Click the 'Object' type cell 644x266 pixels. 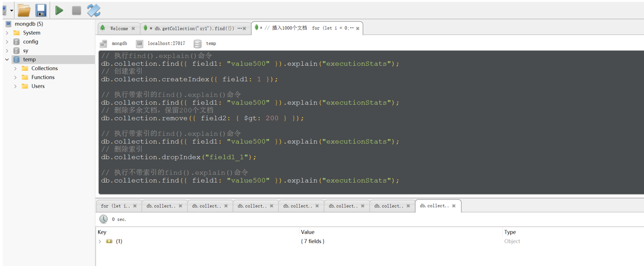click(512, 242)
